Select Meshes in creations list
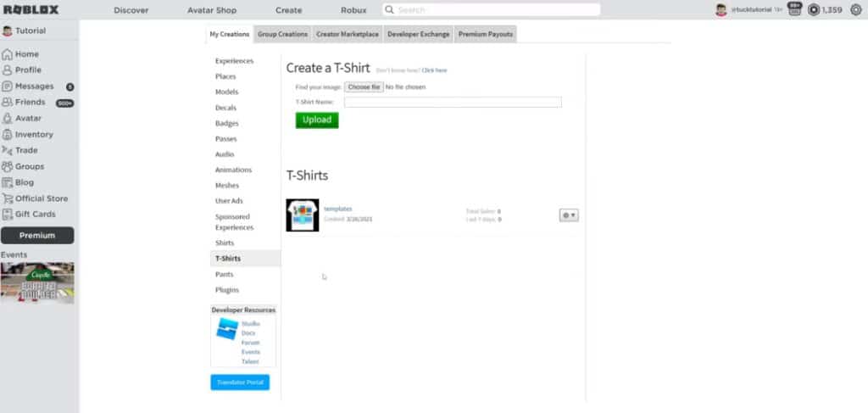The height and width of the screenshot is (413, 868). click(227, 186)
